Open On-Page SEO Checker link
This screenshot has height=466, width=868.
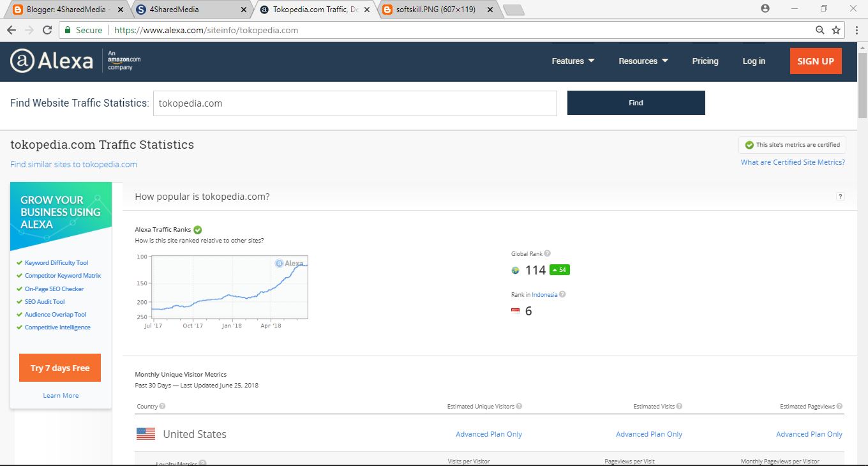(x=54, y=289)
